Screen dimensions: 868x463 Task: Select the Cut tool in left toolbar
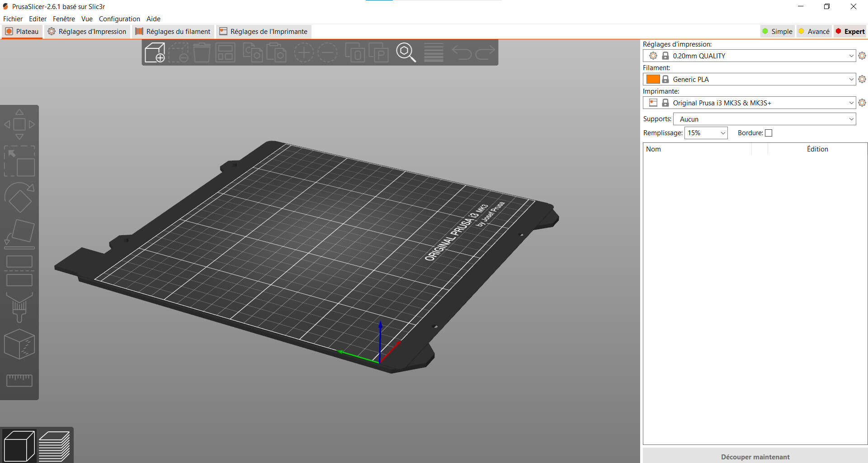tap(19, 271)
